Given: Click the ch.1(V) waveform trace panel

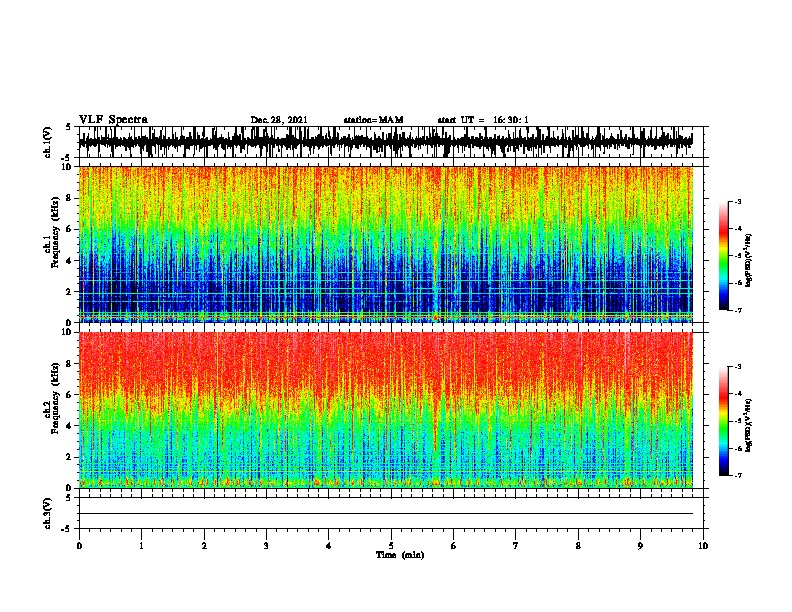Looking at the screenshot, I should pos(386,142).
